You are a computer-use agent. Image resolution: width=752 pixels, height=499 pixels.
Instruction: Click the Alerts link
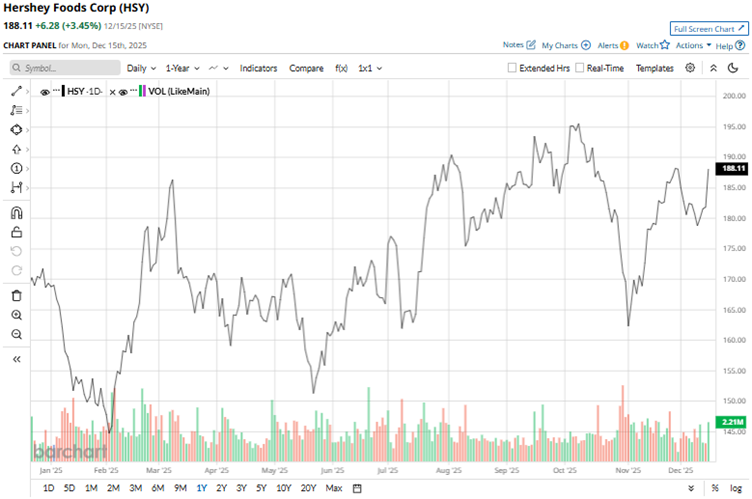pyautogui.click(x=608, y=46)
